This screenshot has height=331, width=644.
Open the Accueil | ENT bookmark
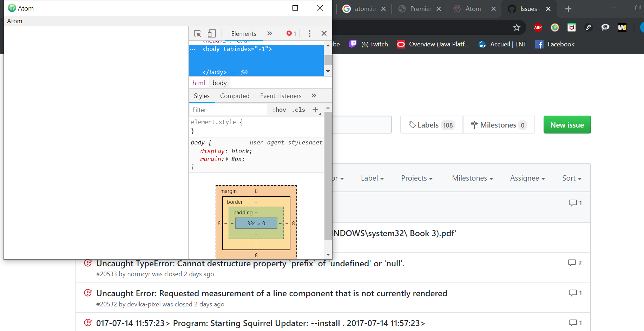(x=502, y=44)
